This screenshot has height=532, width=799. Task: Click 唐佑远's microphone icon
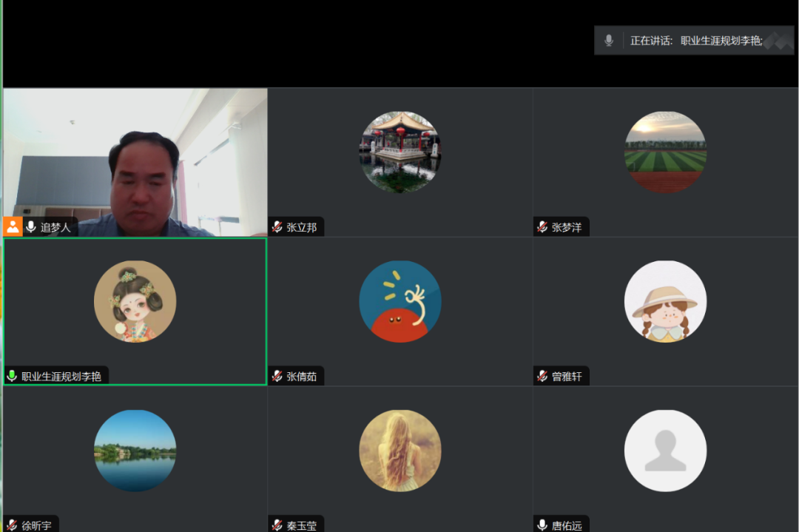pyautogui.click(x=542, y=525)
